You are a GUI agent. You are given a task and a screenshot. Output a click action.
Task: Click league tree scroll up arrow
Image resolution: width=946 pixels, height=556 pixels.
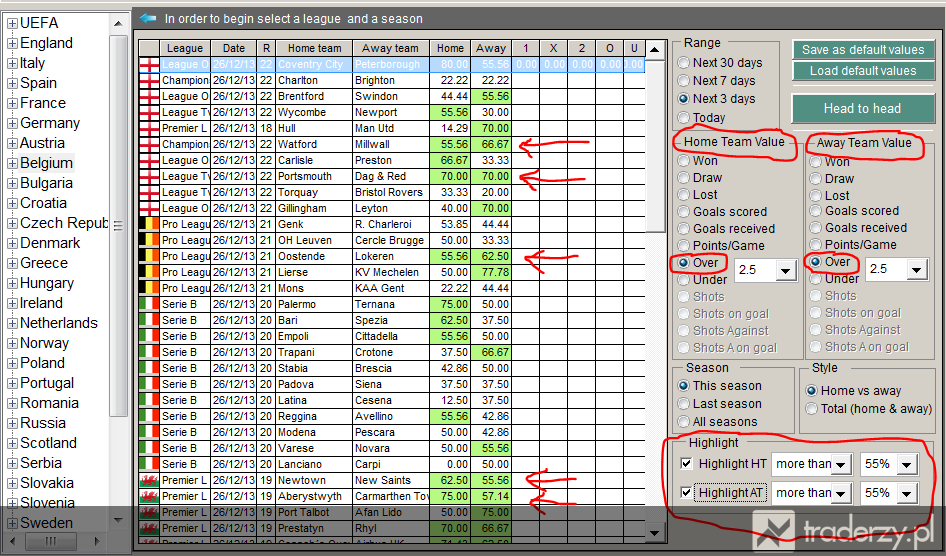118,24
